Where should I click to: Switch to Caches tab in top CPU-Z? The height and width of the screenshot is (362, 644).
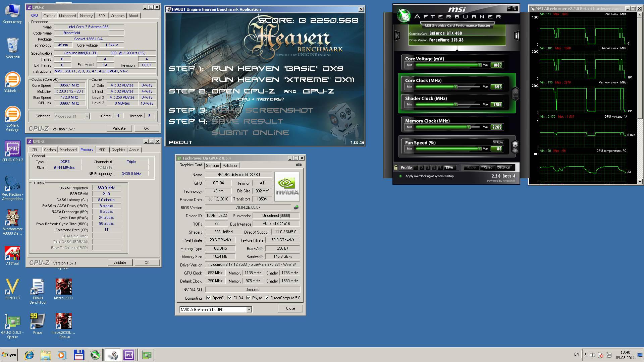[x=49, y=16]
